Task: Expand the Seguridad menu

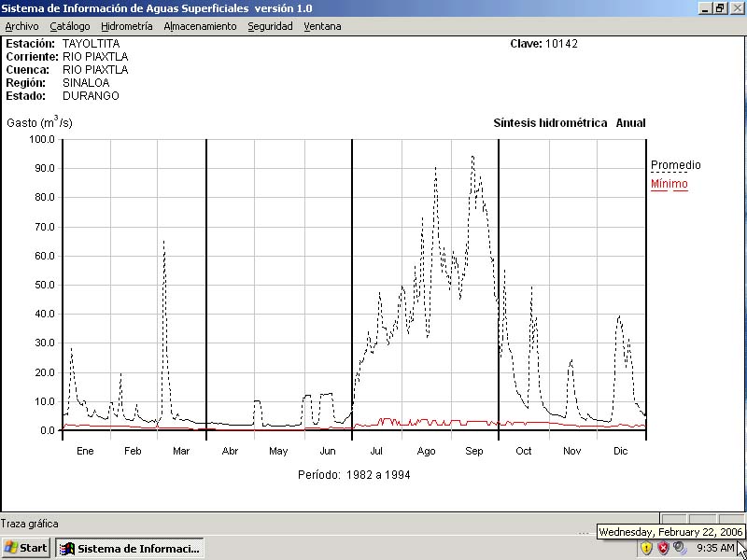Action: click(x=270, y=26)
